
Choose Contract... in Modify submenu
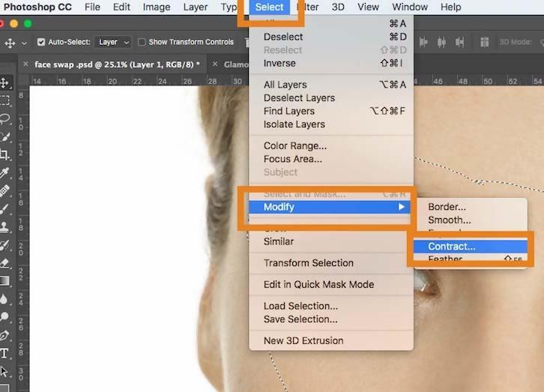(x=471, y=247)
